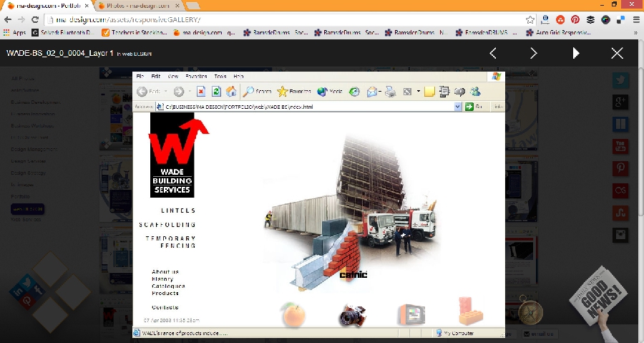The width and height of the screenshot is (644, 343).
Task: Open the Chrome hamburger menu
Action: (x=636, y=19)
